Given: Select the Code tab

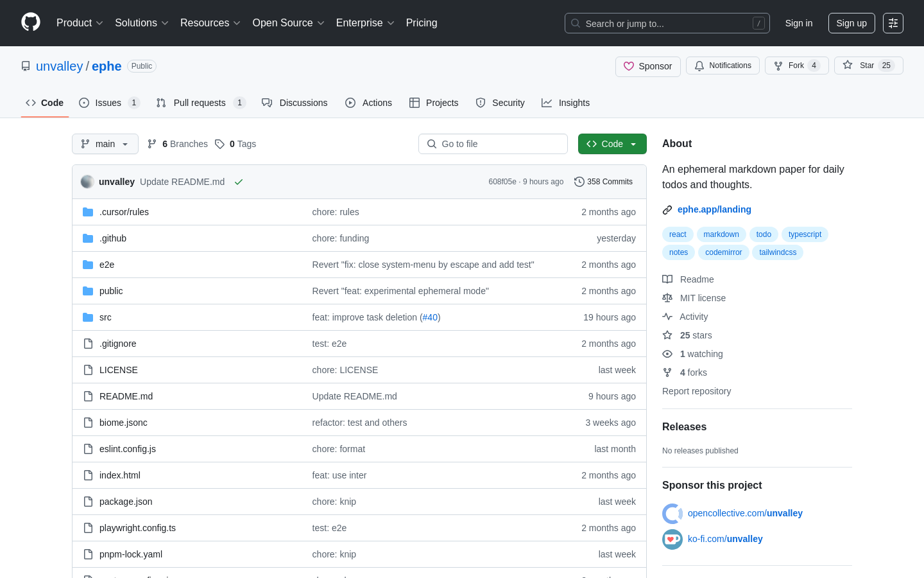Looking at the screenshot, I should coord(45,103).
